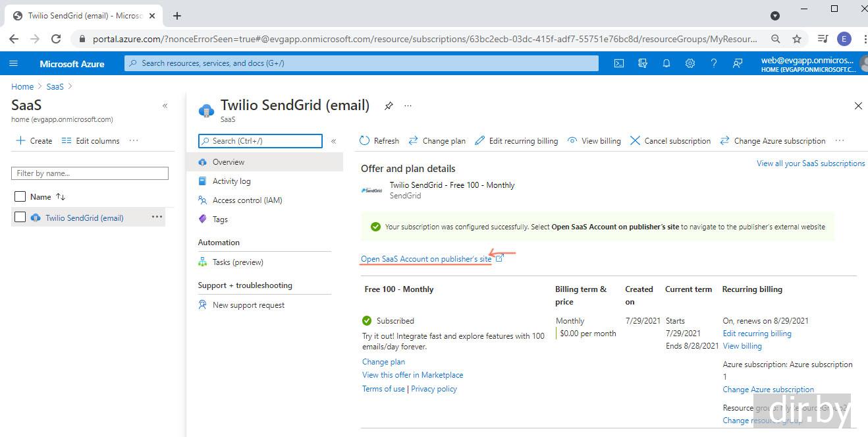The width and height of the screenshot is (868, 437).
Task: Open Cloud Shell from the top bar
Action: (x=619, y=63)
